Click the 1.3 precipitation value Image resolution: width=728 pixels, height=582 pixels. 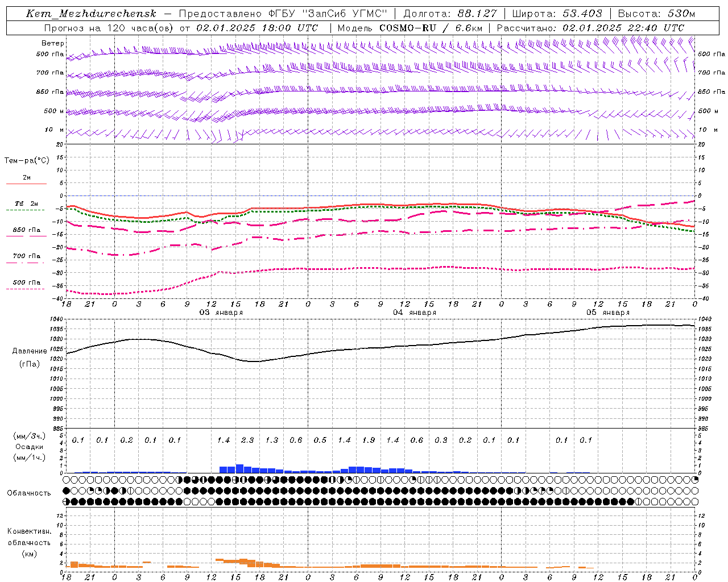(x=272, y=440)
